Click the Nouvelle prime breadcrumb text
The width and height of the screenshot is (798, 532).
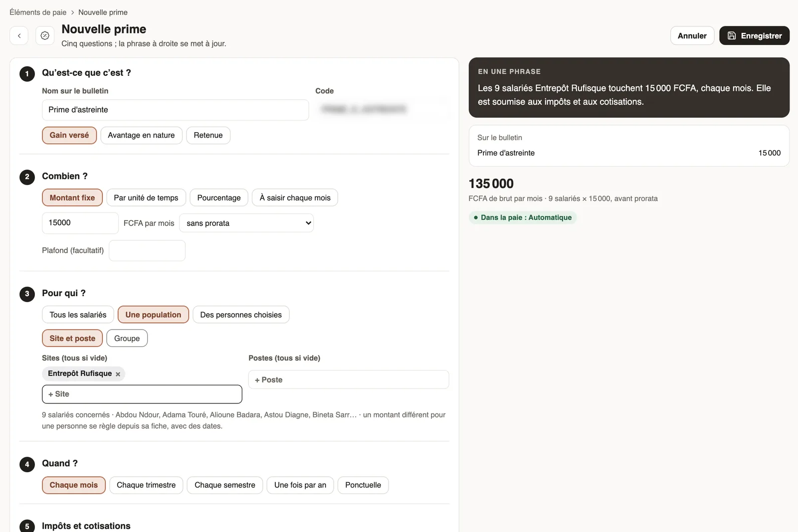tap(103, 12)
